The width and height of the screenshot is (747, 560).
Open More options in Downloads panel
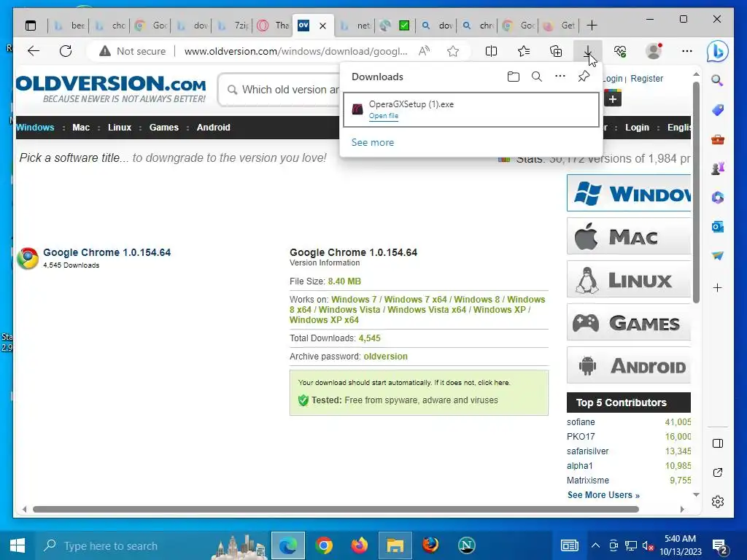tap(560, 76)
